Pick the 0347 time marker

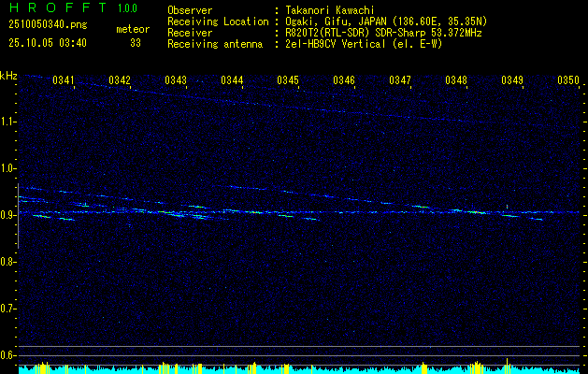400,80
